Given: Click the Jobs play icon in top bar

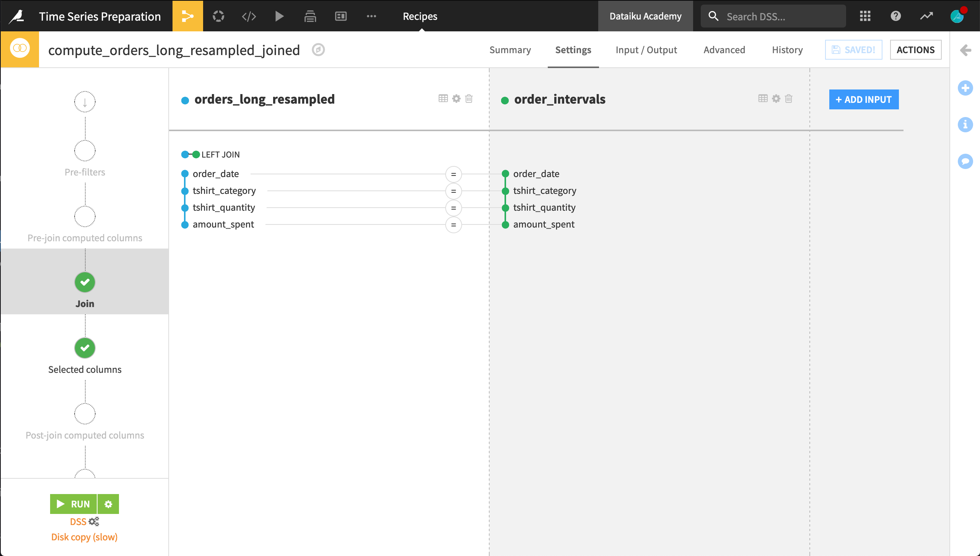Looking at the screenshot, I should tap(279, 16).
